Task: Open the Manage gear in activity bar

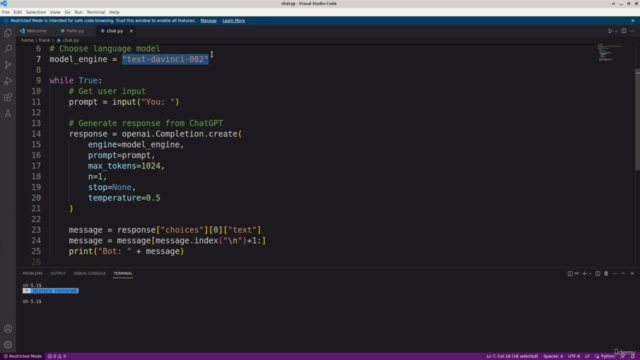Action: click(8, 344)
